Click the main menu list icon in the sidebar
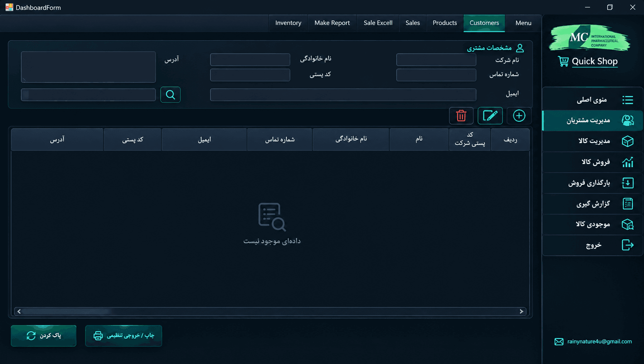 628,100
